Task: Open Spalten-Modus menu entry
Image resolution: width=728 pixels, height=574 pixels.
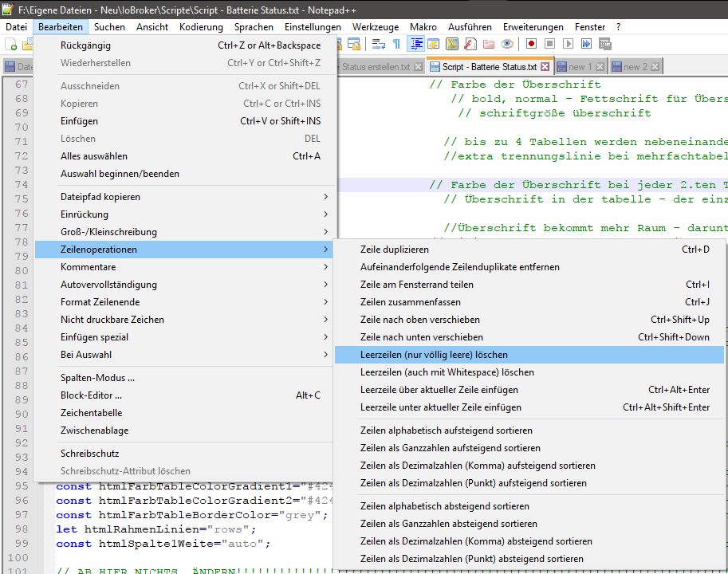Action: pyautogui.click(x=184, y=378)
